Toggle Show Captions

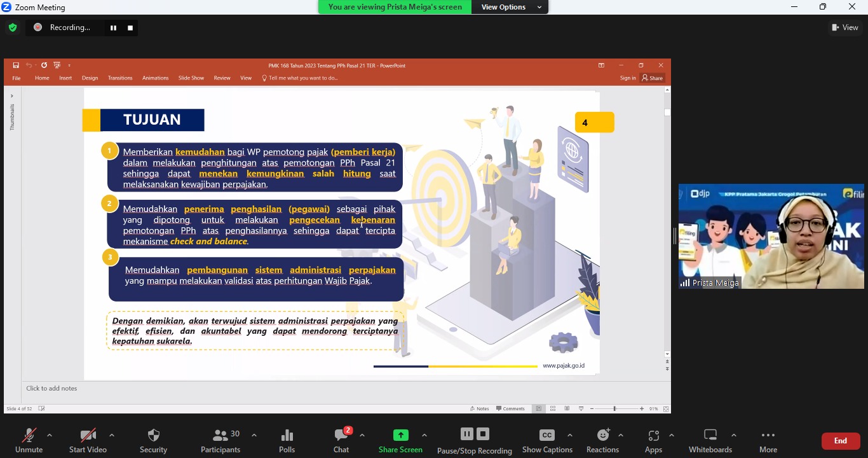tap(547, 440)
